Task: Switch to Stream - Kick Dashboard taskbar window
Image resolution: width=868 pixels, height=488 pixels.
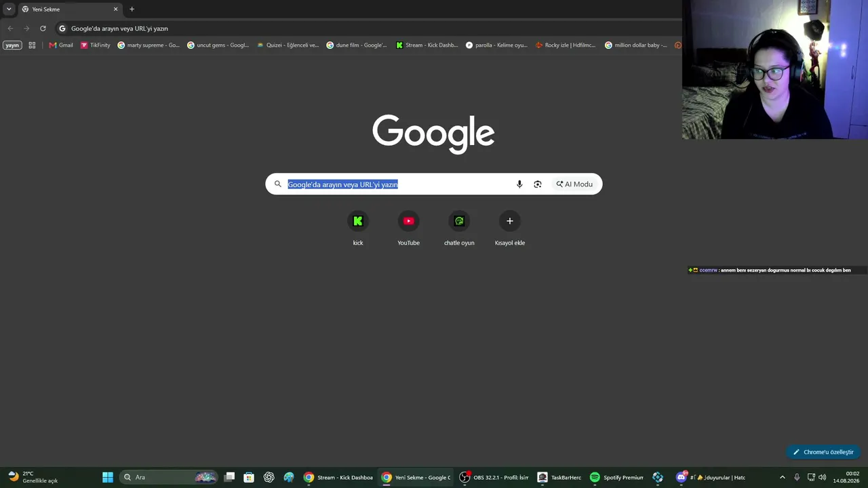Action: click(x=338, y=477)
